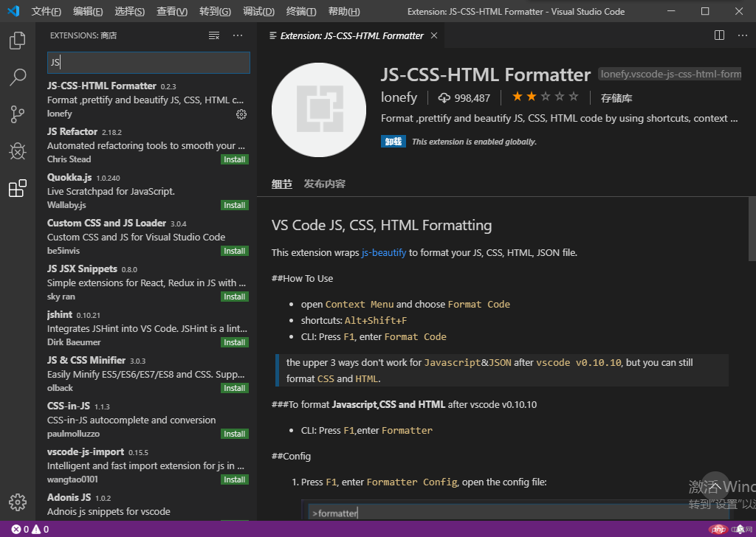This screenshot has width=756, height=537.
Task: Open the Extensions view in activity bar
Action: click(18, 188)
